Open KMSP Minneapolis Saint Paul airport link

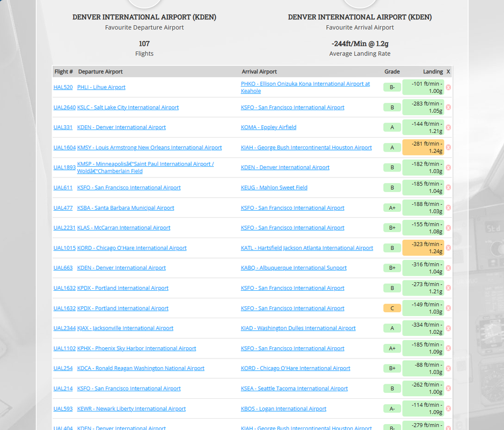(x=146, y=168)
